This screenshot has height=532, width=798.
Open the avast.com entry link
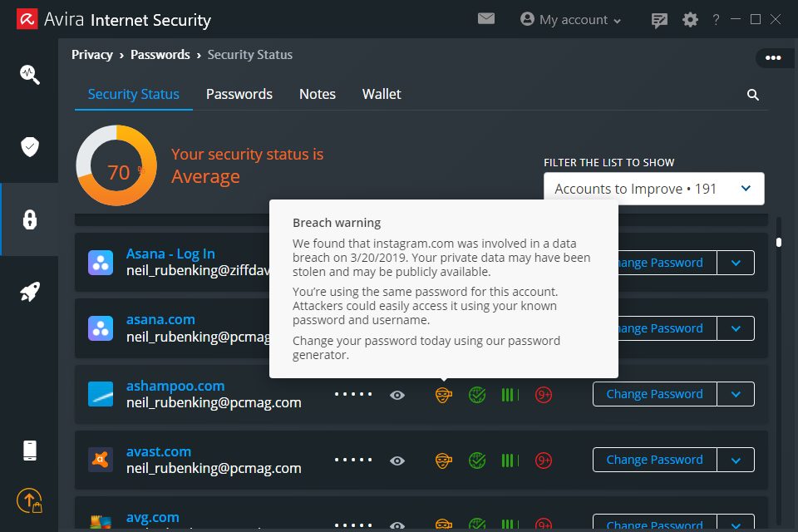159,451
